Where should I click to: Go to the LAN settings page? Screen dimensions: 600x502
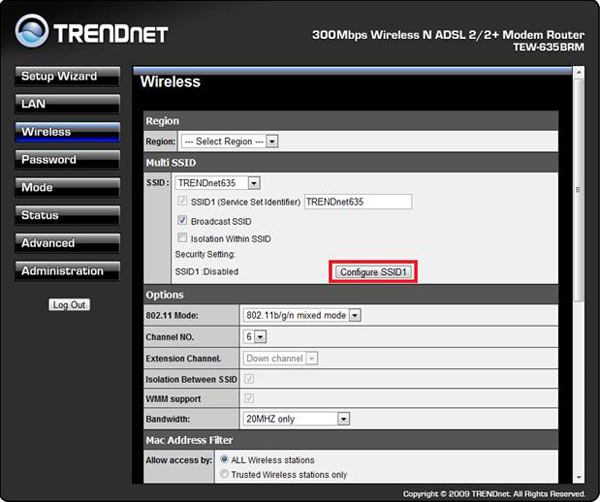[67, 104]
